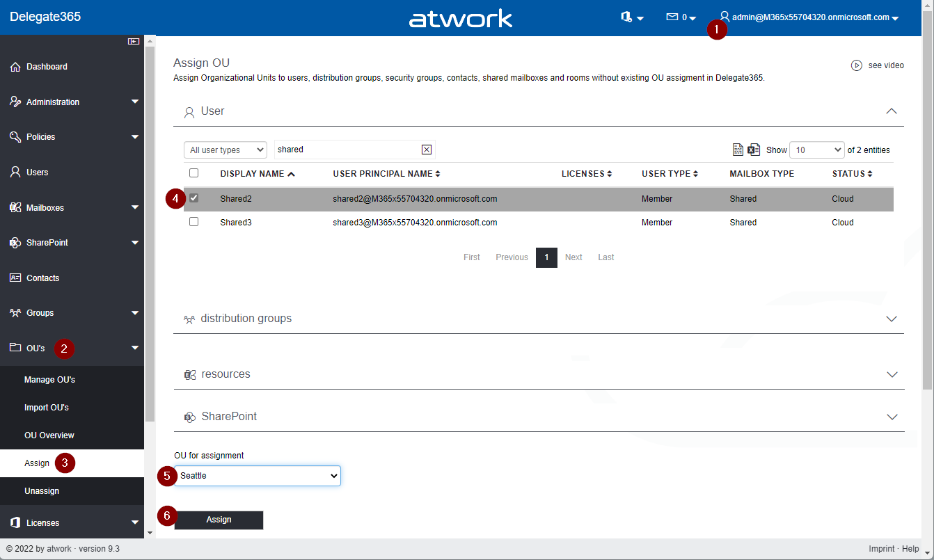Viewport: 934px width, 560px height.
Task: Click the see video play icon
Action: (857, 65)
